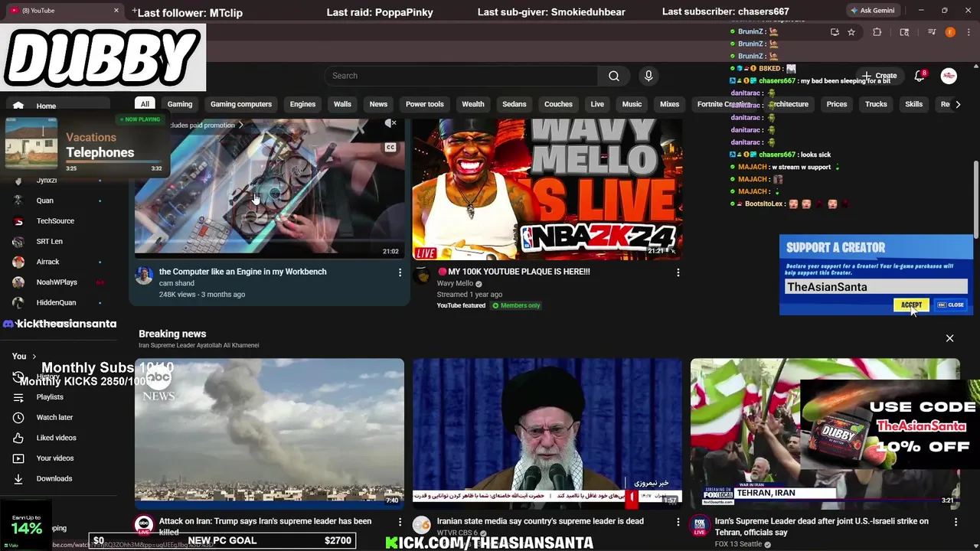Screen dimensions: 980x551
Task: Open SRT Len subscription channel
Action: (60, 241)
